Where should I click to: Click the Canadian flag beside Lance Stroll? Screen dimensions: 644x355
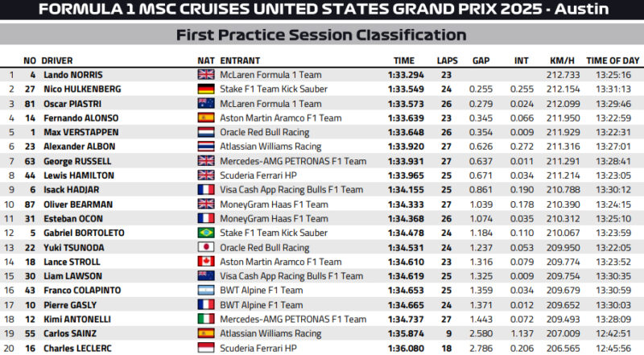[x=206, y=262]
